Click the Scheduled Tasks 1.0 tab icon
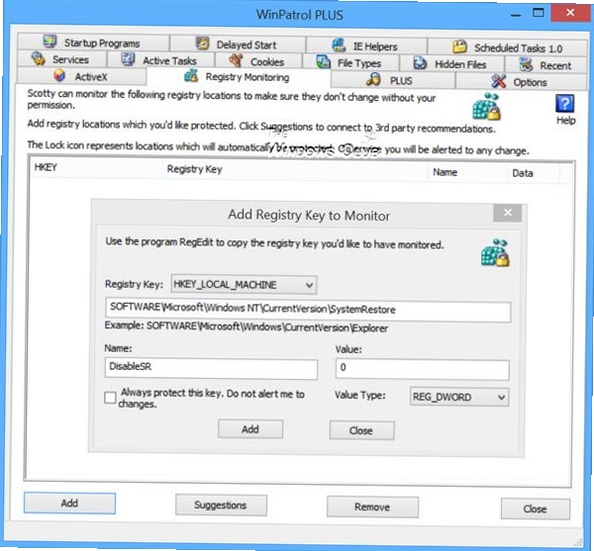Image resolution: width=594 pixels, height=551 pixels. click(460, 47)
